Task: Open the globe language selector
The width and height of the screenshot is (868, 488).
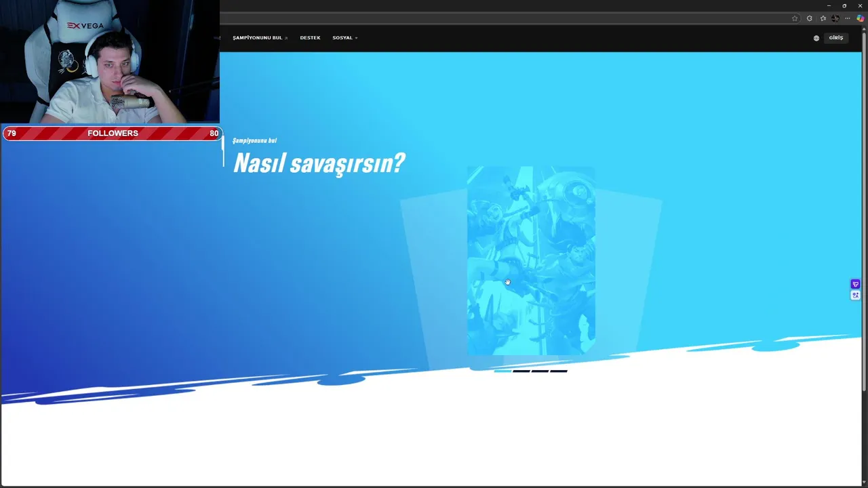Action: (x=816, y=38)
